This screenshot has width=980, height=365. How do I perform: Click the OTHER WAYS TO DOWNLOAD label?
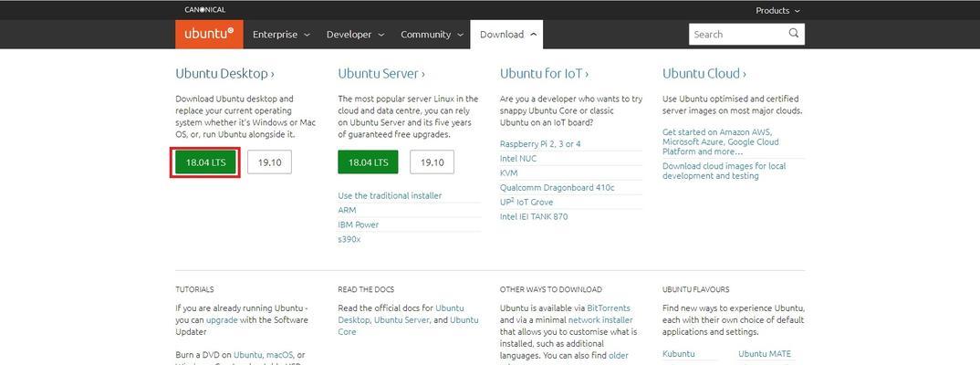coord(550,289)
